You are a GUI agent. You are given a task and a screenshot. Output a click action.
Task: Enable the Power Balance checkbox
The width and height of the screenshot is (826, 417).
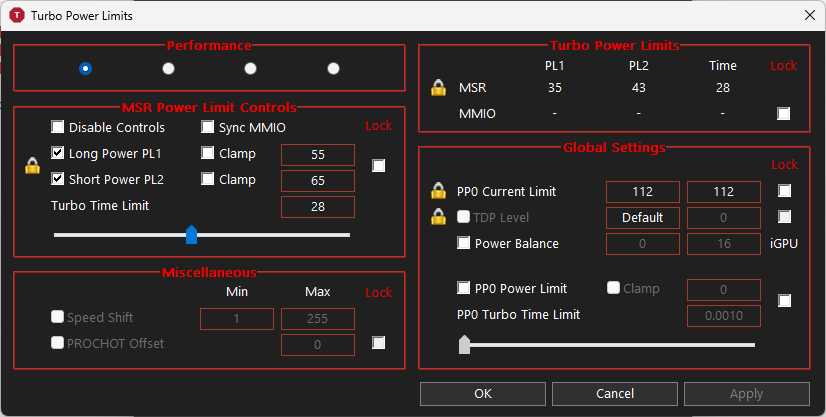(464, 243)
